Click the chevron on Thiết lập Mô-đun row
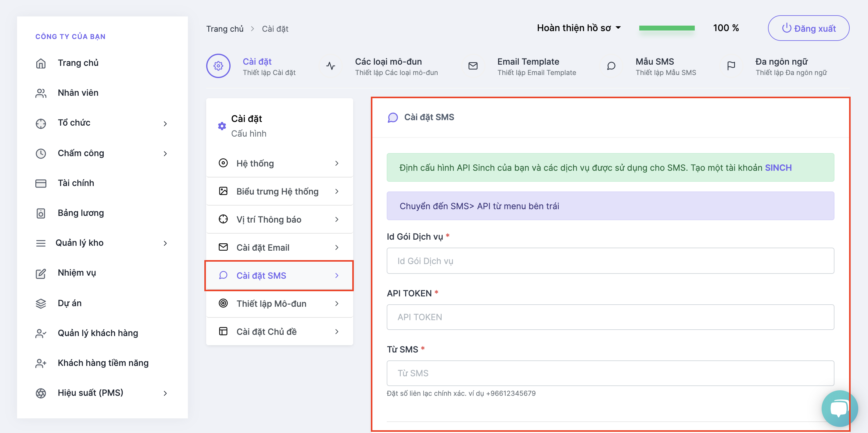 click(x=337, y=304)
